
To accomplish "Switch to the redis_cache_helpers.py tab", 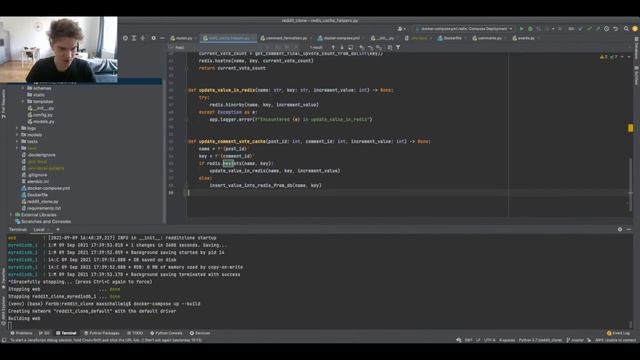I will (229, 38).
